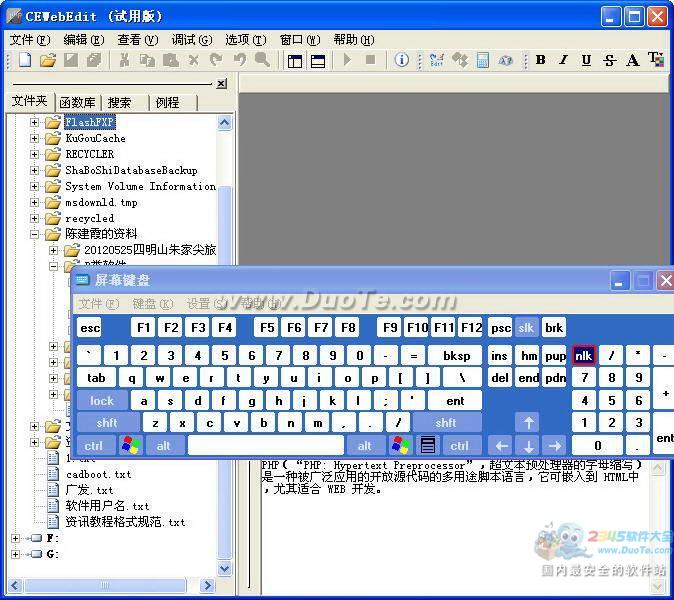
Task: Select 软件用户名.txt in tree
Action: 107,506
